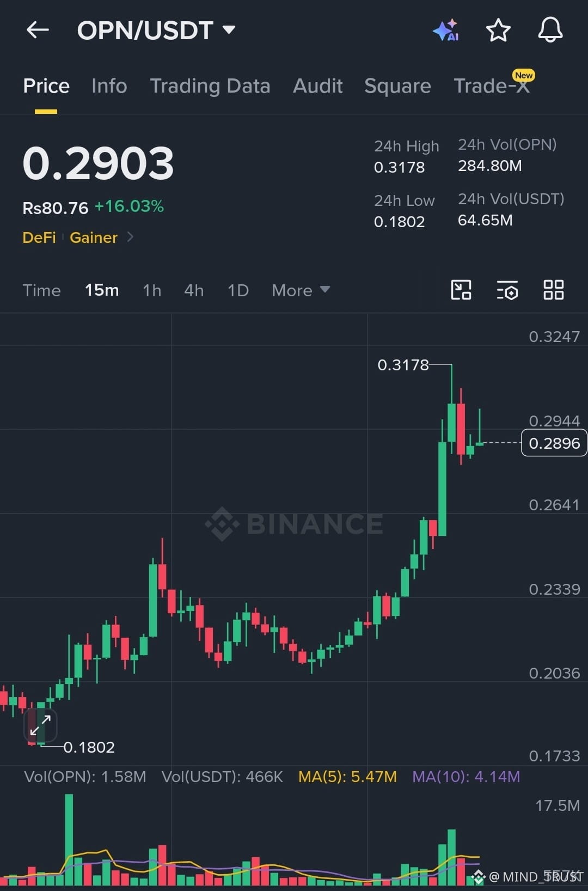This screenshot has height=891, width=588.
Task: Open the AI sparkle assistant icon
Action: point(446,30)
